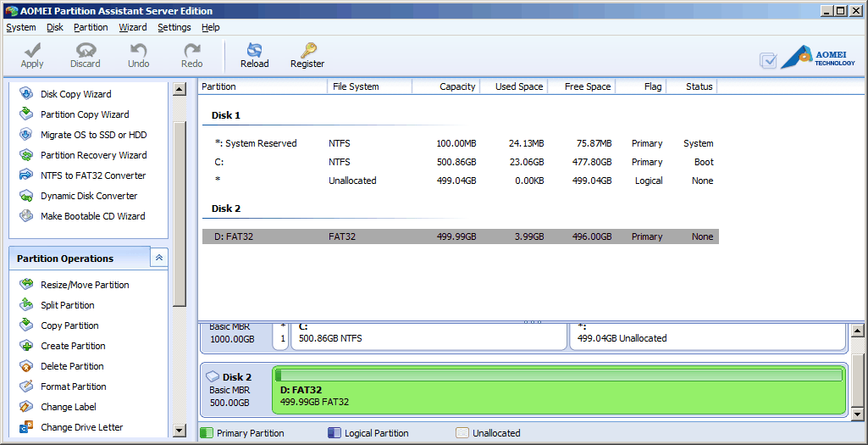
Task: Sort by the Free Space column header
Action: 581,86
